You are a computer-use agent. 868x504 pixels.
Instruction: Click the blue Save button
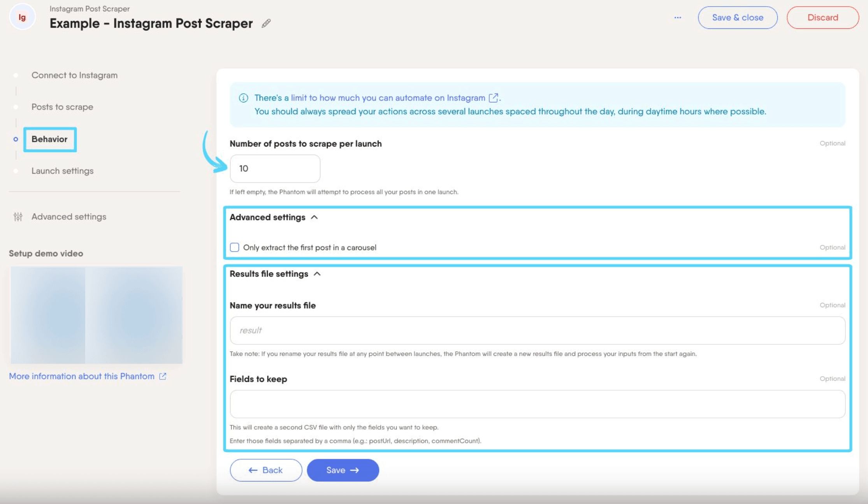343,470
